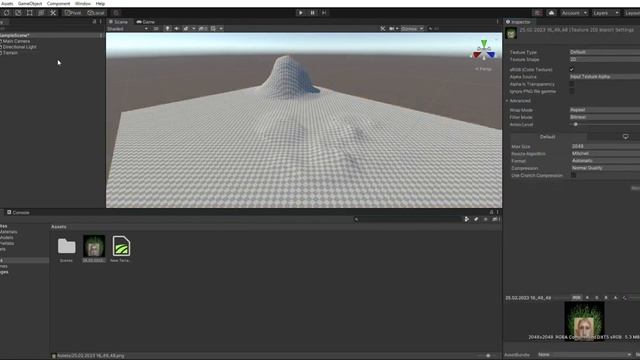Toggle 2D view mode in scene toolbar
Image resolution: width=640 pixels, height=360 pixels.
(x=156, y=29)
